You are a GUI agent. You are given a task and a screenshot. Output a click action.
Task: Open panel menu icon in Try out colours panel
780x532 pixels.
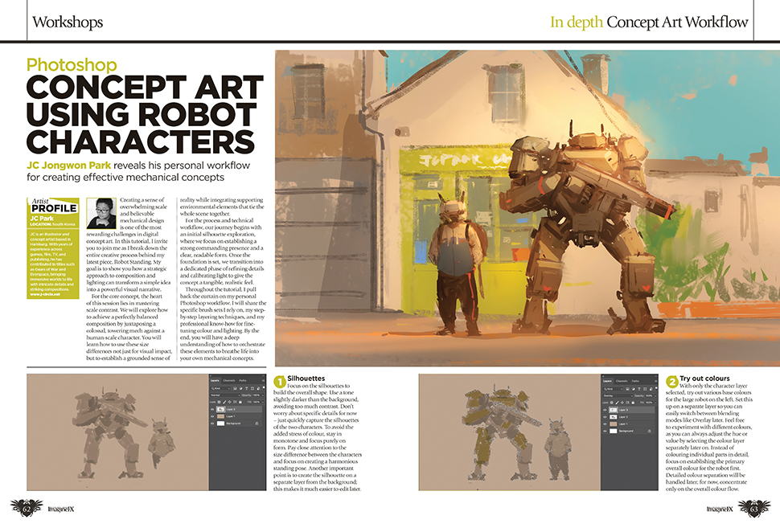(x=655, y=381)
